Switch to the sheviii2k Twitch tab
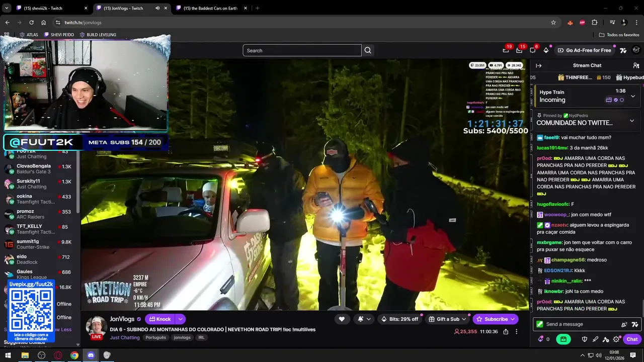The width and height of the screenshot is (644, 362). pos(51,8)
